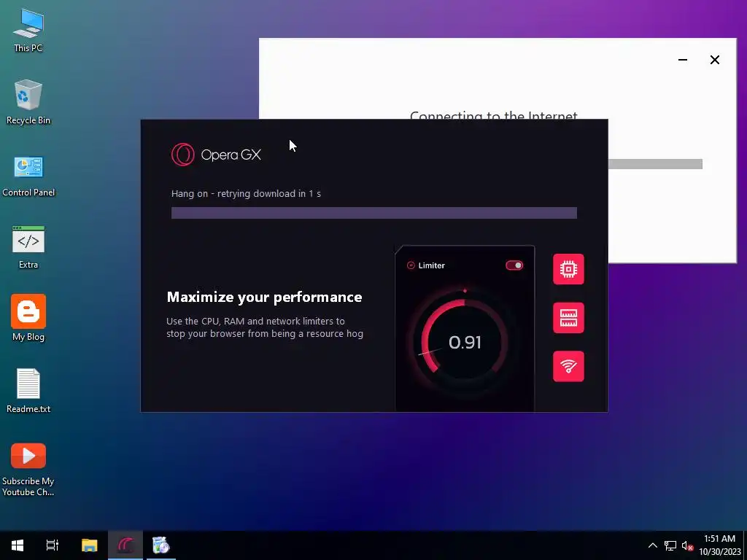Image resolution: width=747 pixels, height=560 pixels.
Task: Open File Explorer from the taskbar
Action: pos(89,545)
